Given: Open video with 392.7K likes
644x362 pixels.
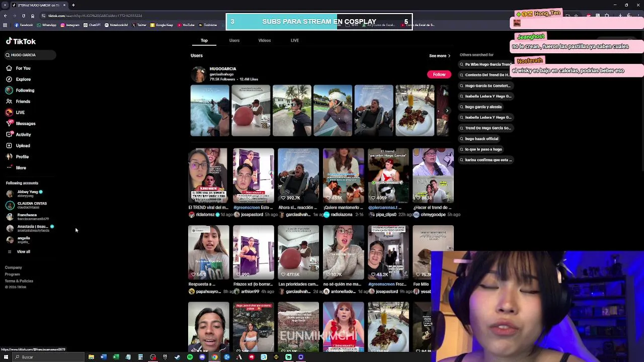Looking at the screenshot, I should click(298, 175).
